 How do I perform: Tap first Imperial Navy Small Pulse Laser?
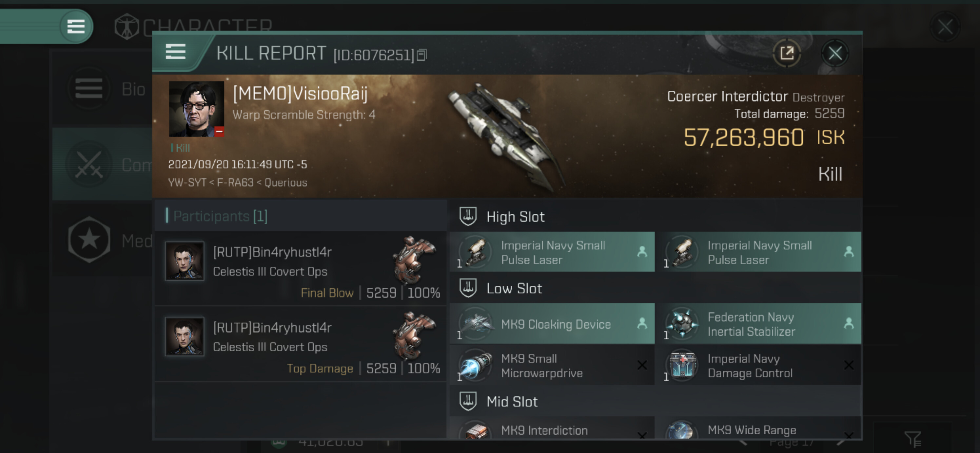pos(552,252)
